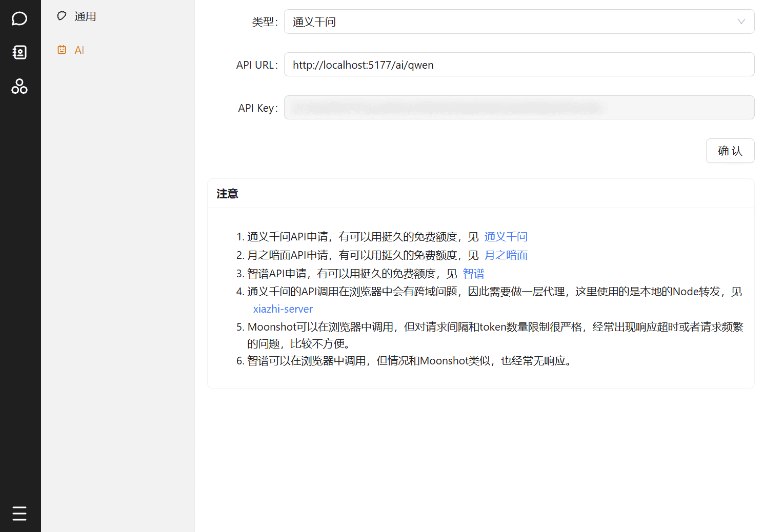Open the chat bubble icon in sidebar
Image resolution: width=764 pixels, height=532 pixels.
19,19
